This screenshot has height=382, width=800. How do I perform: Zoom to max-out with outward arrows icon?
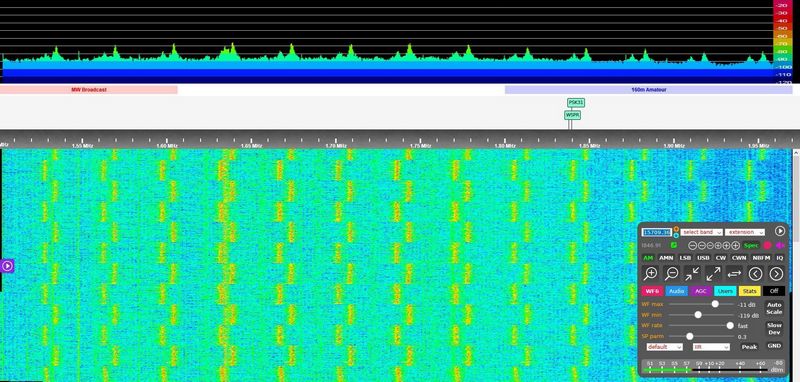[x=713, y=274]
